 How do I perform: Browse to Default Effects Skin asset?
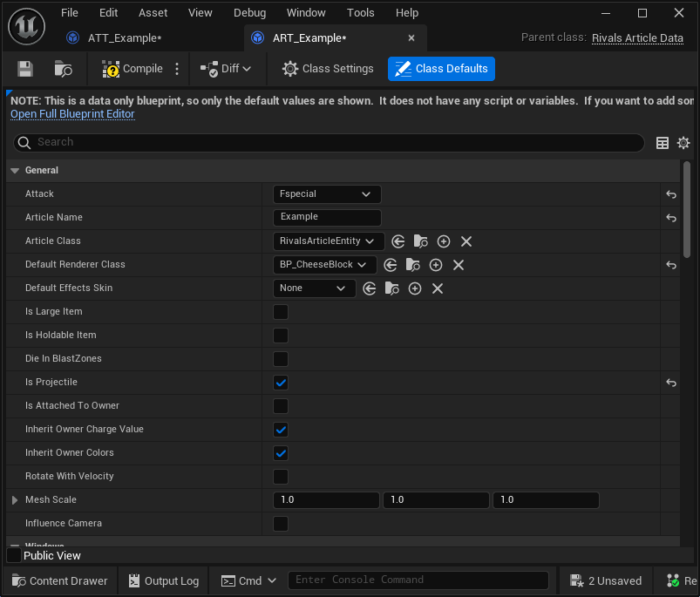tap(392, 288)
